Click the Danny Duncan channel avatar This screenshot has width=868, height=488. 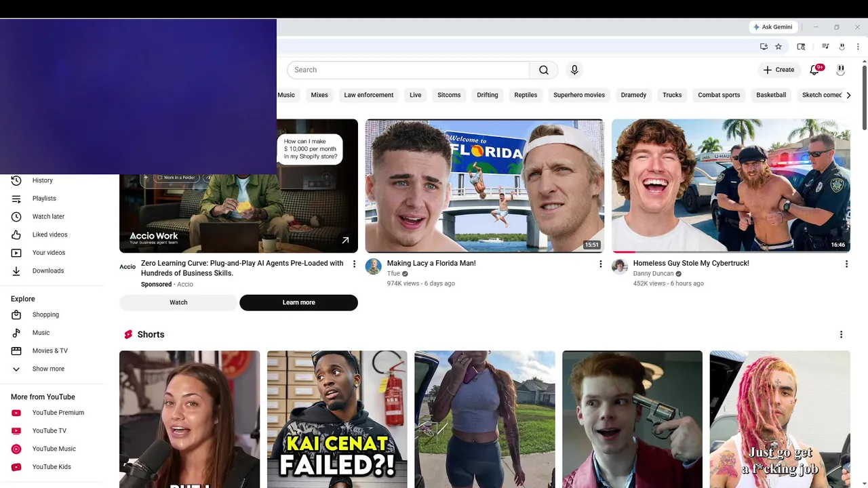click(x=620, y=266)
